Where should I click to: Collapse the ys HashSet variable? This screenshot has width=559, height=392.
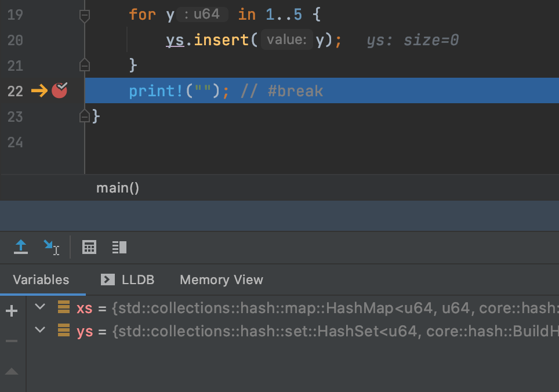coord(39,330)
